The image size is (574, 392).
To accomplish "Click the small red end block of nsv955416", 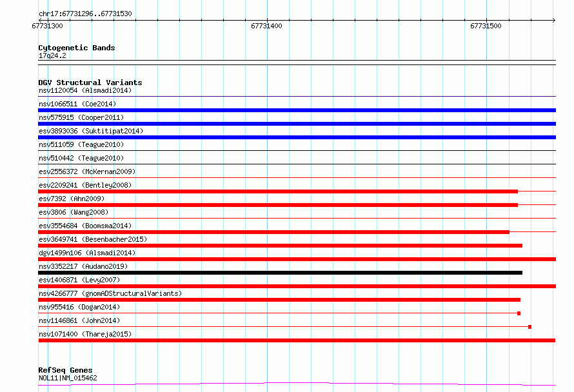I will coord(519,313).
